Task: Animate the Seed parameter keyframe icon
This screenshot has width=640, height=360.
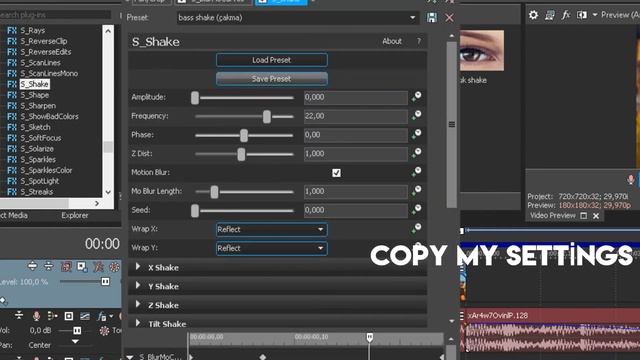Action: pos(416,209)
